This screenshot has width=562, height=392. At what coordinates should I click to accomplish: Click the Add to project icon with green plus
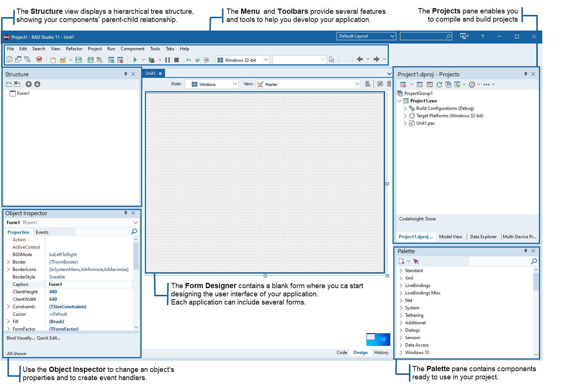click(x=420, y=85)
